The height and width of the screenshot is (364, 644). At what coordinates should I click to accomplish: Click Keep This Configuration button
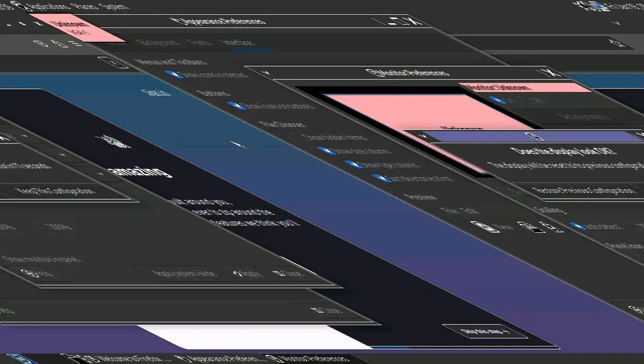click(x=56, y=191)
